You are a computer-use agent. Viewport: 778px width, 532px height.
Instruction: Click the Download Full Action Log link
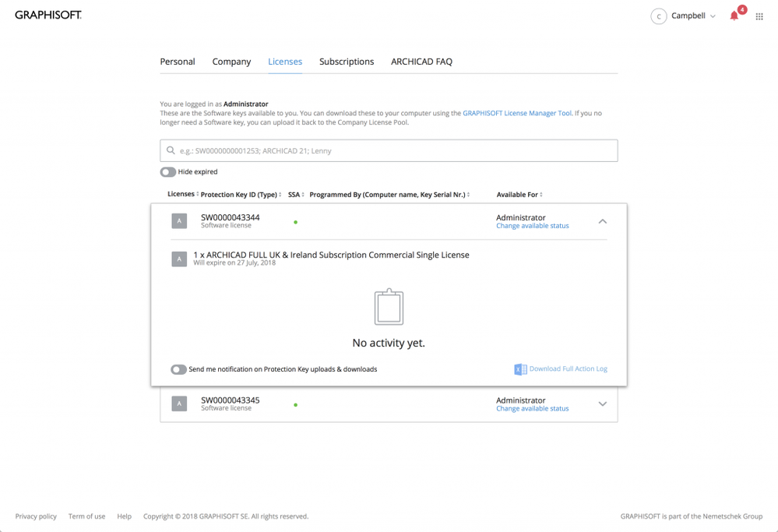pyautogui.click(x=568, y=368)
